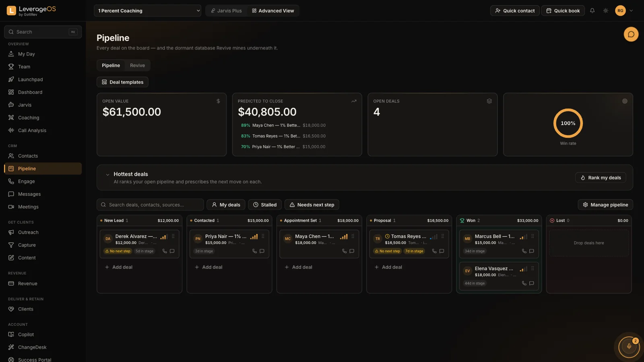644x362 pixels.
Task: Open Deal templates
Action: pyautogui.click(x=122, y=82)
